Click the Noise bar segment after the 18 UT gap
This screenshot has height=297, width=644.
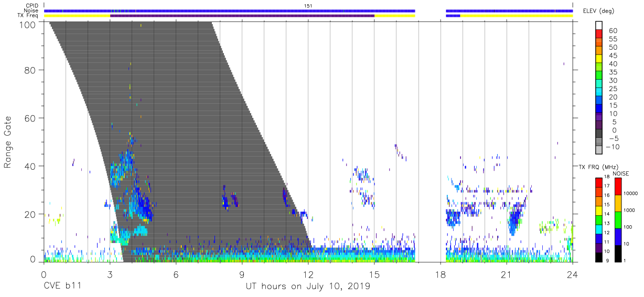point(509,10)
